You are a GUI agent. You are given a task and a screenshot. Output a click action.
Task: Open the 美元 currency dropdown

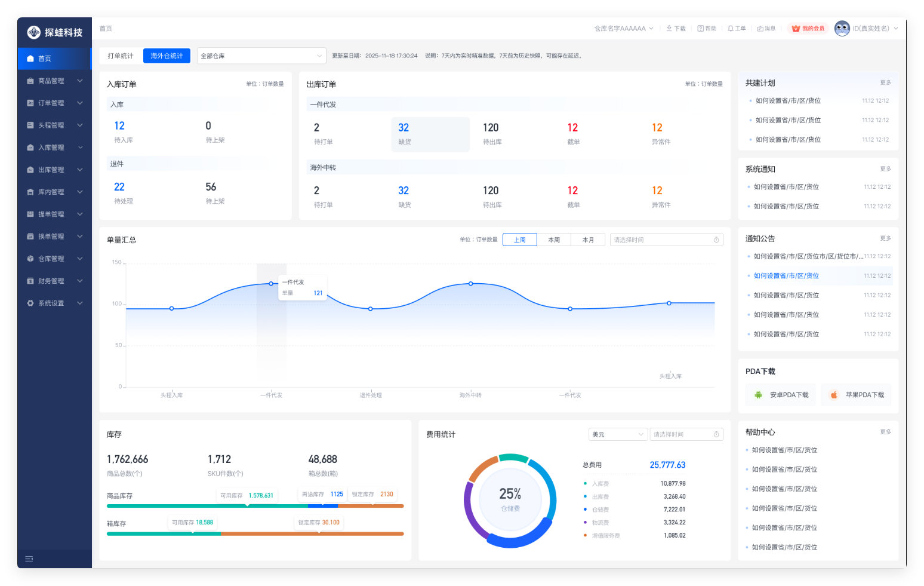pyautogui.click(x=618, y=435)
